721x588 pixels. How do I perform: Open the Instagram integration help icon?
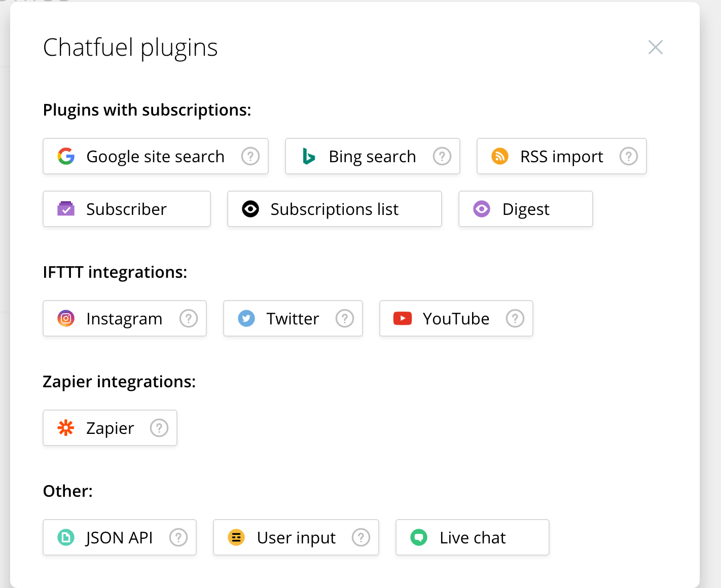(x=188, y=318)
